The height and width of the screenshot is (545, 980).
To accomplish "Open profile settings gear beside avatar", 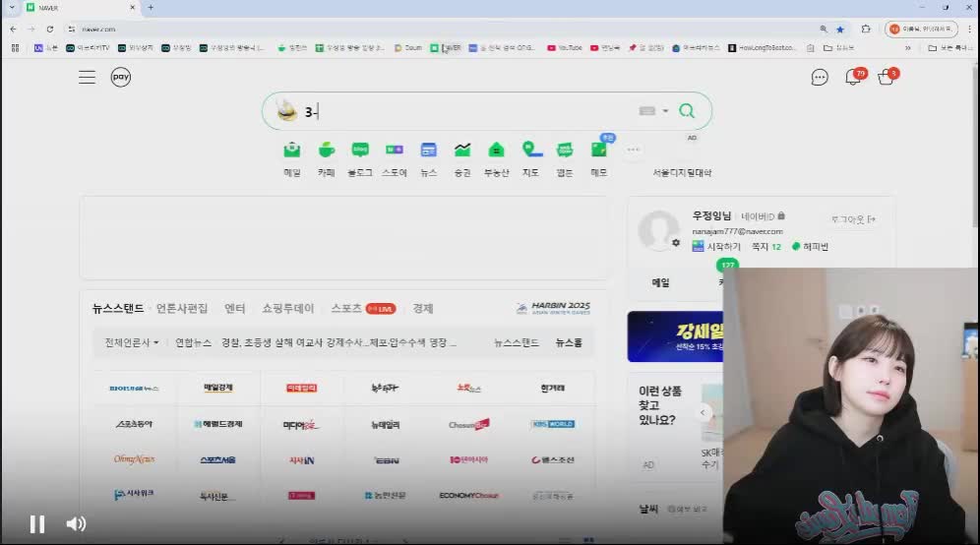I will (676, 243).
